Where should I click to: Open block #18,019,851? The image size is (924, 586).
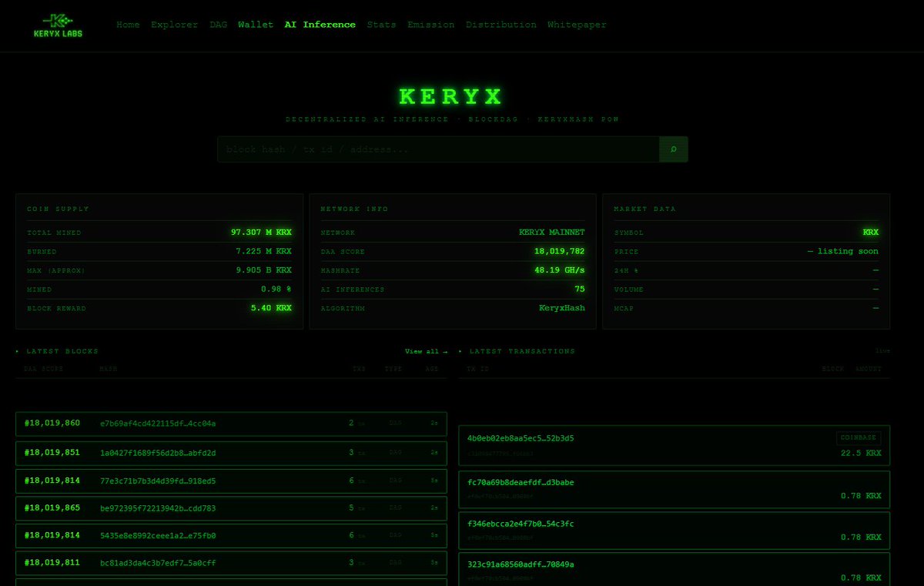coord(52,453)
